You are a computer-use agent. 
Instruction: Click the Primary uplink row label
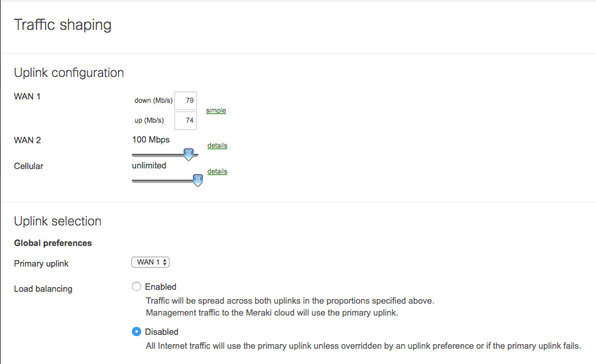coord(41,264)
